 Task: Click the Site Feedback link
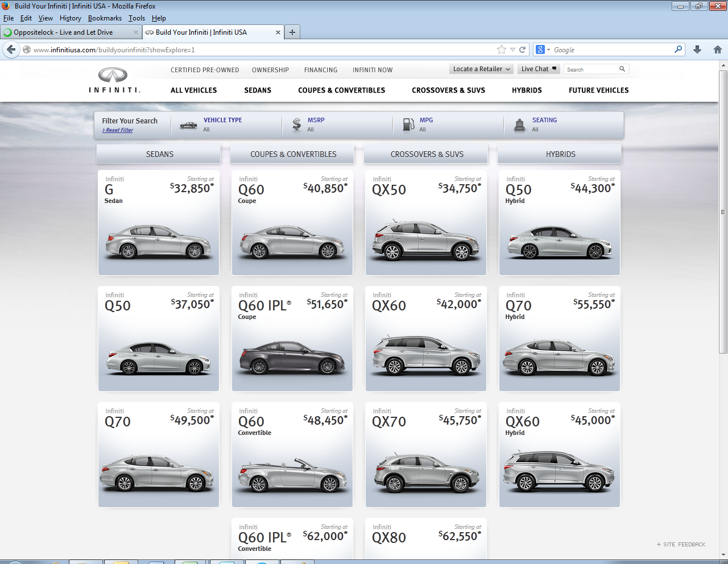[681, 544]
